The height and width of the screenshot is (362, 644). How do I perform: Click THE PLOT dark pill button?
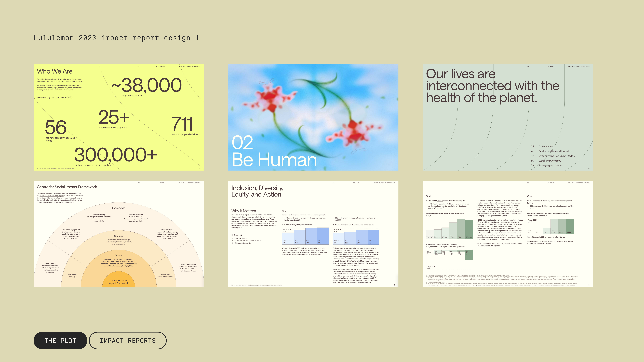60,341
